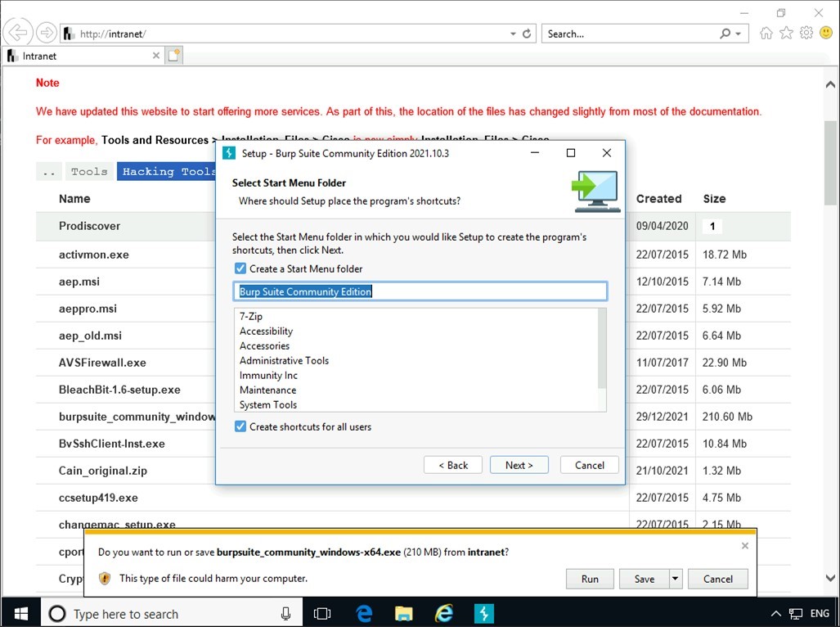
Task: Uncheck Create a Start Menu folder
Action: pyautogui.click(x=240, y=268)
